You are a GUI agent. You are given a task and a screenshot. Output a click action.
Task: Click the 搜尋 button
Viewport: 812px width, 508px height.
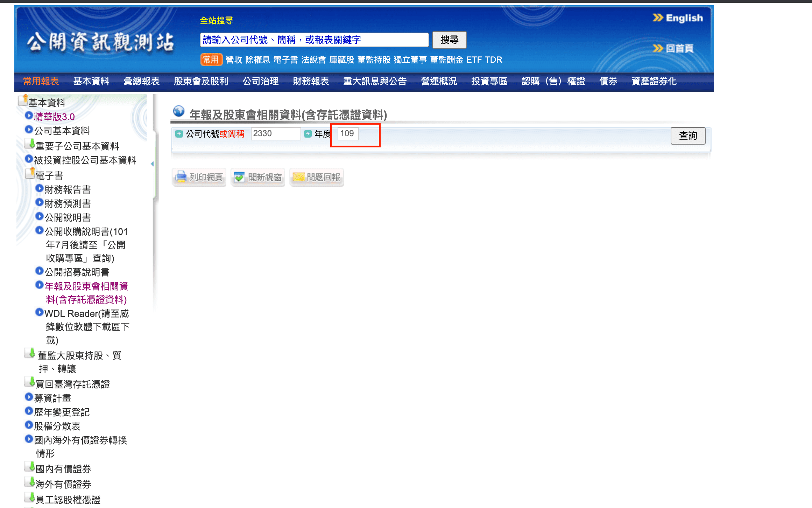click(x=449, y=40)
